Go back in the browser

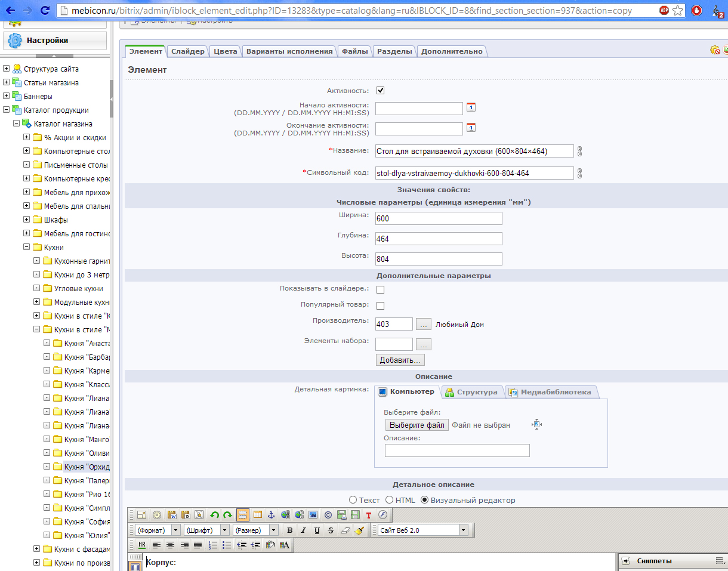[x=10, y=11]
